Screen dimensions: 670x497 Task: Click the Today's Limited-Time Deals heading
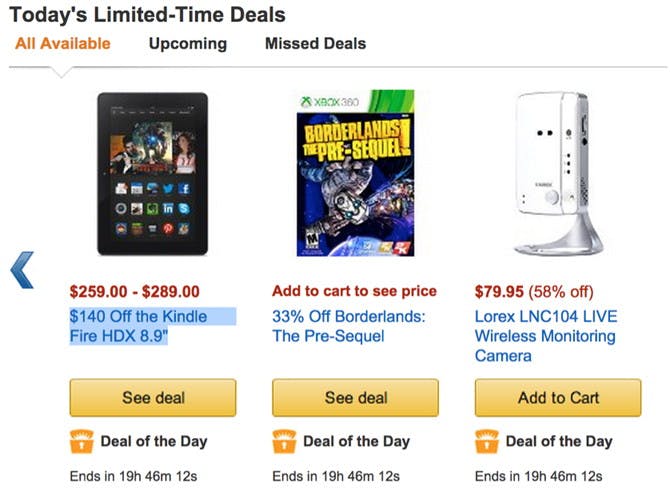(147, 15)
